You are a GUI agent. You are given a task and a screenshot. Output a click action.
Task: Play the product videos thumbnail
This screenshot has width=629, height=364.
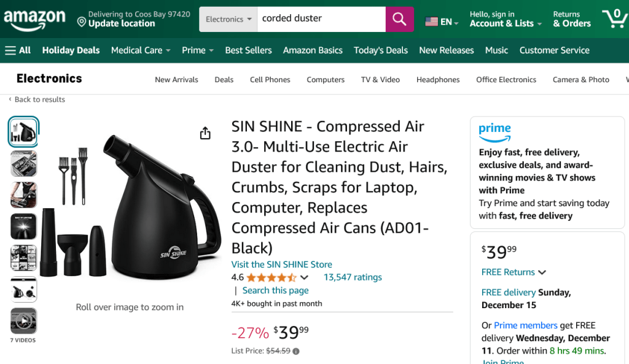tap(24, 321)
